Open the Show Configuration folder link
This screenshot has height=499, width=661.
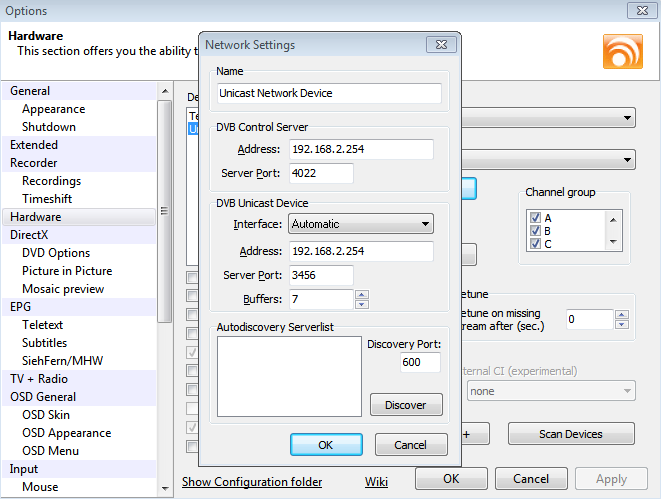[252, 482]
